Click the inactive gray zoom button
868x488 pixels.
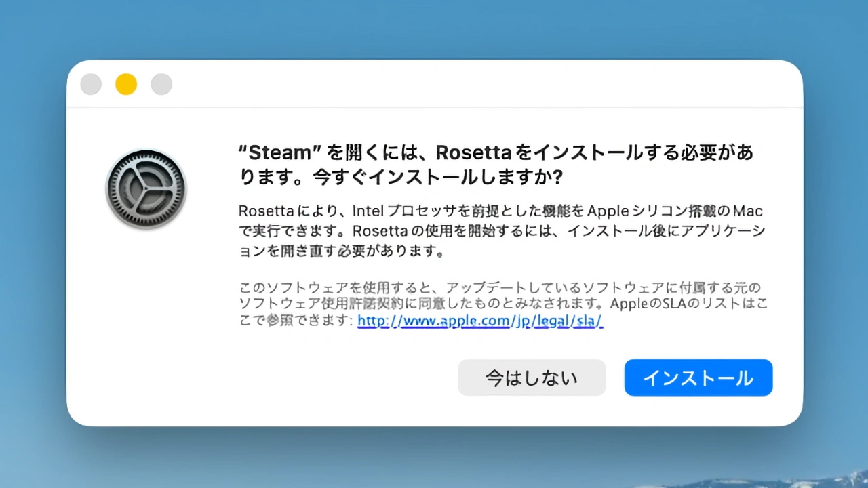click(x=161, y=83)
